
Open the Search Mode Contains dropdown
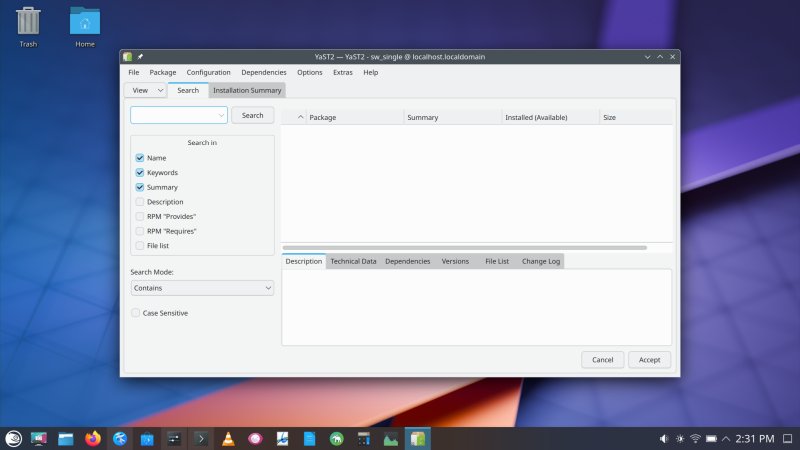202,288
